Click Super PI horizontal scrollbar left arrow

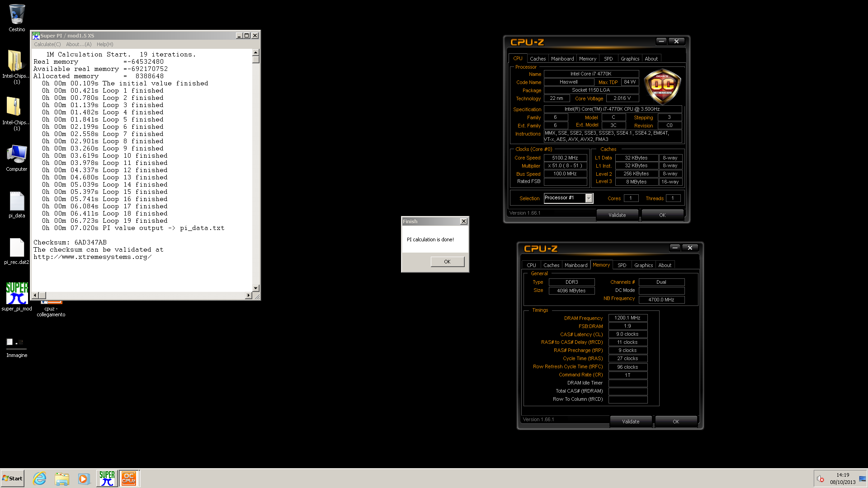35,296
